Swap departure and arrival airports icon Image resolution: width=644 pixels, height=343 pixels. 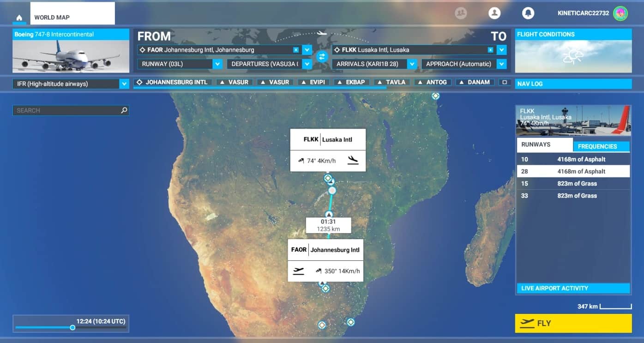click(x=322, y=57)
